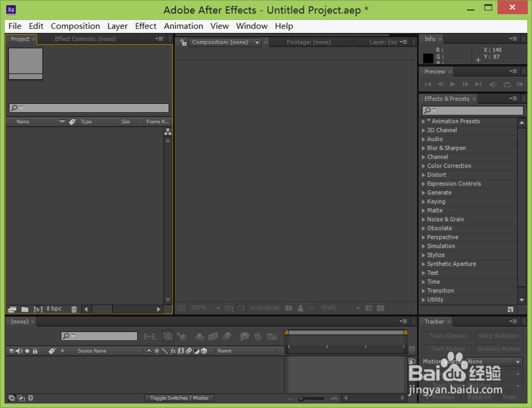Image resolution: width=532 pixels, height=408 pixels.
Task: Toggle the Auto-keyframe stopwatch in timeline
Action: coord(258,336)
